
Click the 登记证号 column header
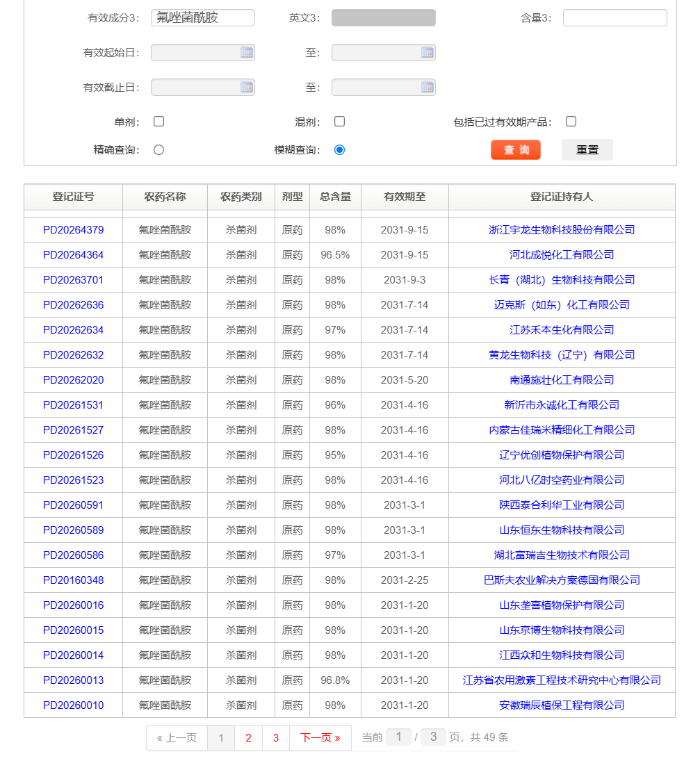(73, 197)
